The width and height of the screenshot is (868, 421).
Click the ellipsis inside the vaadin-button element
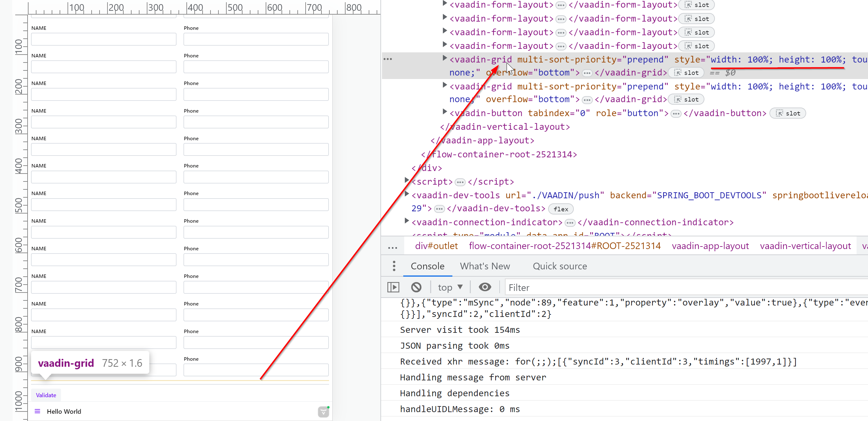click(x=676, y=114)
